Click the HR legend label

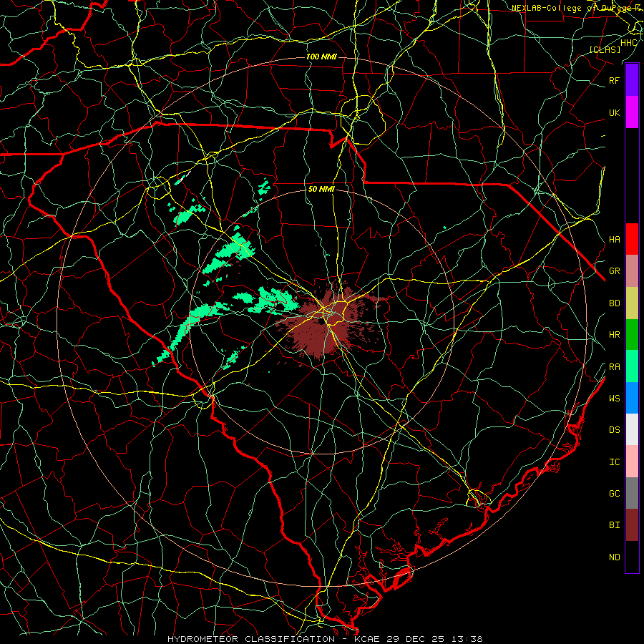pos(614,335)
